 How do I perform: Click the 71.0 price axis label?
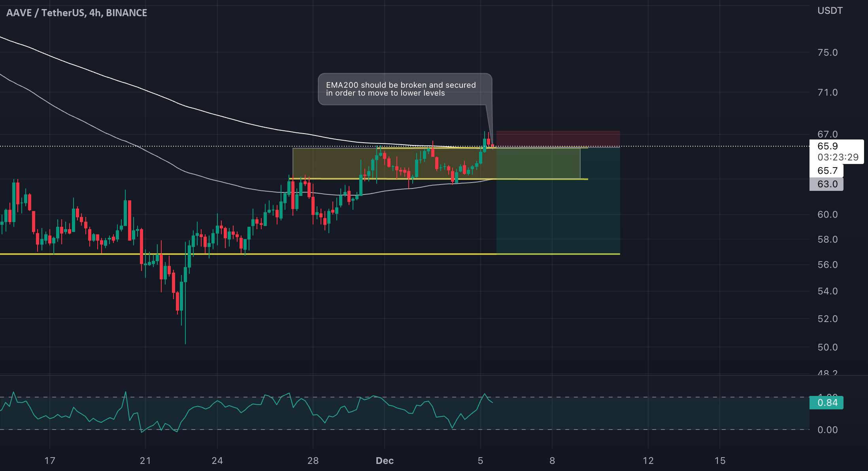pyautogui.click(x=827, y=92)
